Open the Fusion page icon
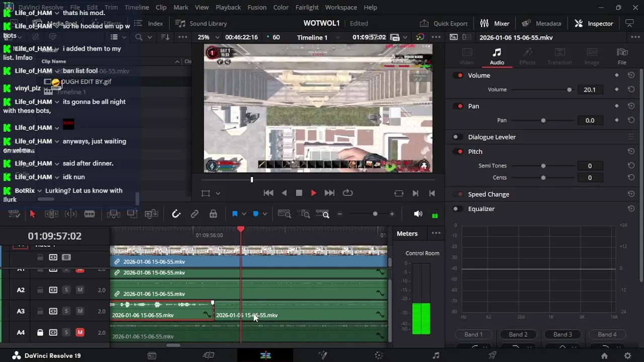The image size is (644, 362). 323,355
